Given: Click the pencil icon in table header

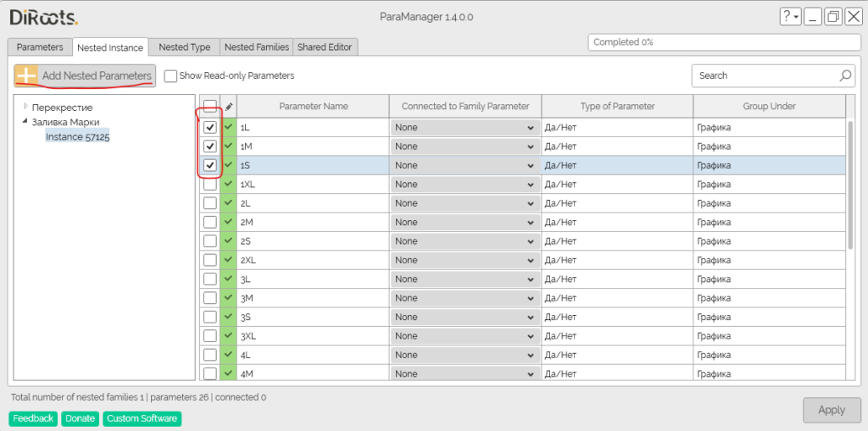Looking at the screenshot, I should point(229,107).
